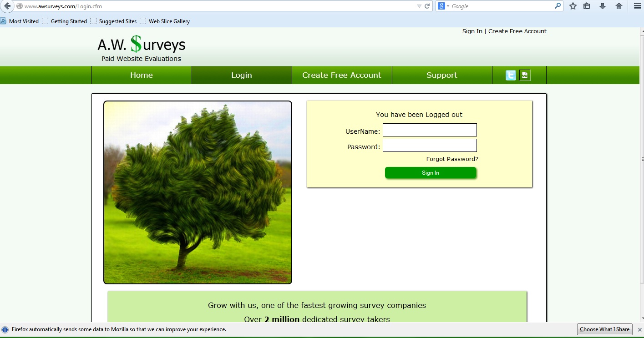Click the site identity globe icon in URL bar
Viewport: 644px width, 338px height.
(x=19, y=6)
